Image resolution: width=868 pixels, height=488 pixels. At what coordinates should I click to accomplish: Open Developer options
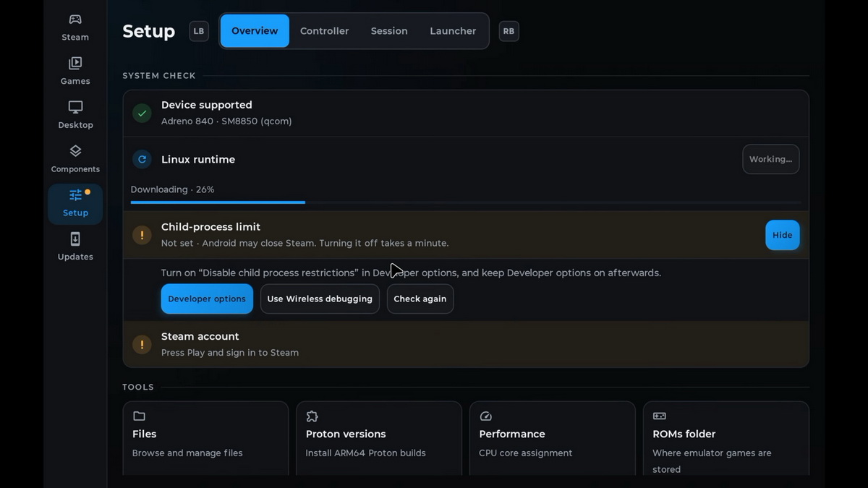(x=207, y=299)
